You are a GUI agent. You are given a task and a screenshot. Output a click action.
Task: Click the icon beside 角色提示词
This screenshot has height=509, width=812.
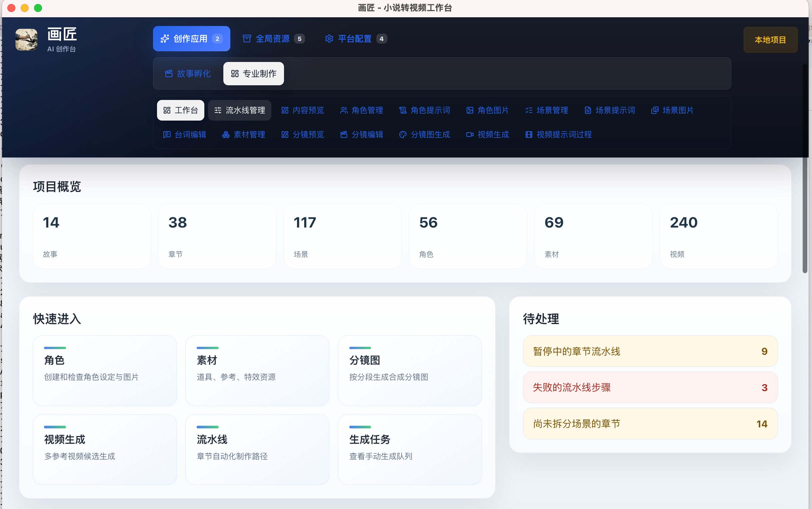(x=403, y=110)
